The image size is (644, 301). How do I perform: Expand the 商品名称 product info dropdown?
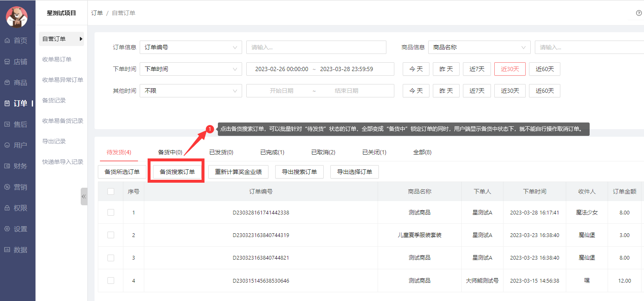(479, 47)
